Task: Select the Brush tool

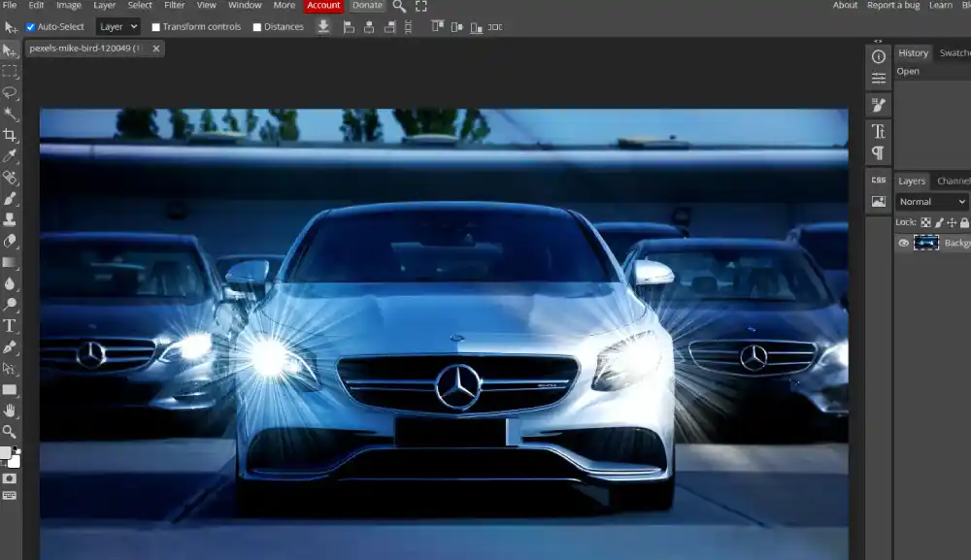Action: coord(10,199)
